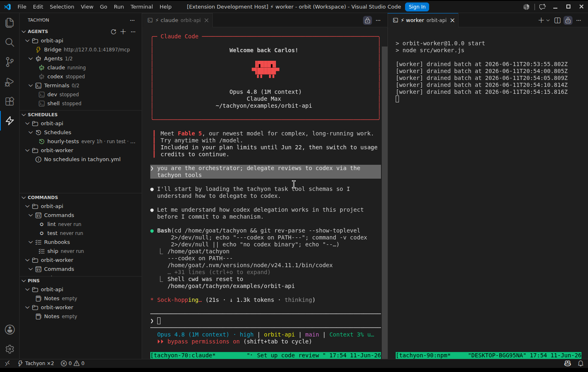Viewport: 588px width, 372px height.
Task: Select the ship never run runbook
Action: pyautogui.click(x=81, y=251)
